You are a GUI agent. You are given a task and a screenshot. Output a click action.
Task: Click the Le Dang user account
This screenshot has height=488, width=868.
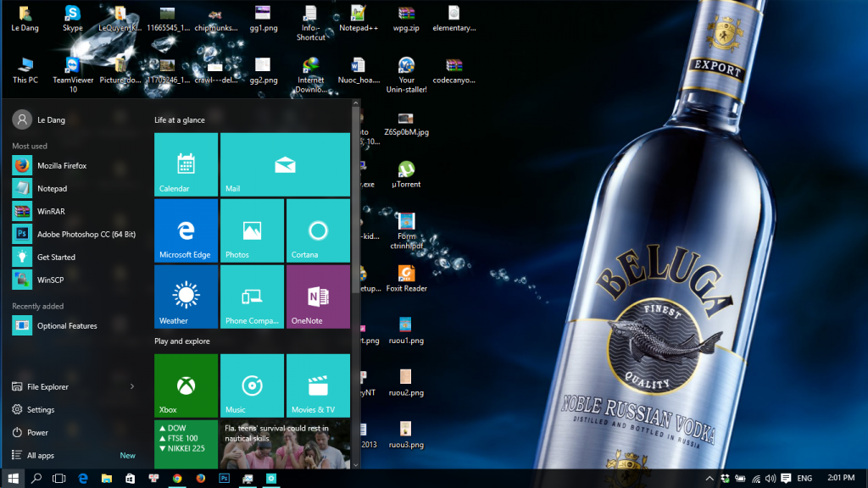39,119
